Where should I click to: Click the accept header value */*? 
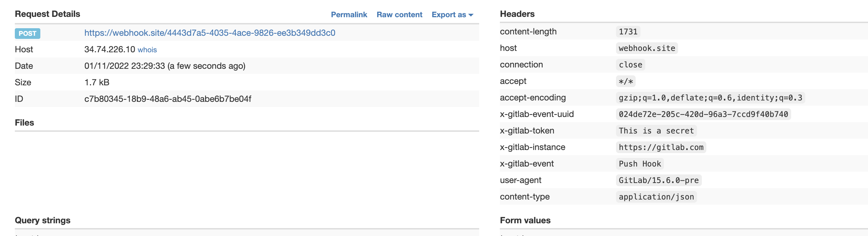tap(626, 82)
